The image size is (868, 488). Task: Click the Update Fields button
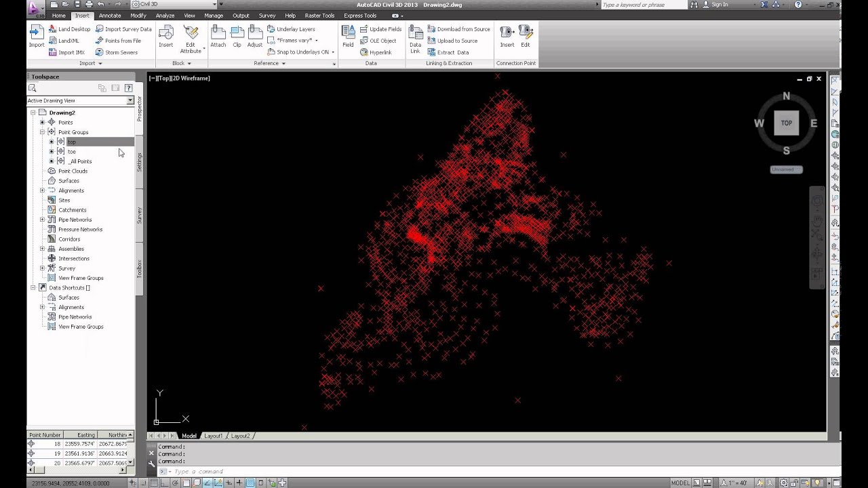coord(381,29)
